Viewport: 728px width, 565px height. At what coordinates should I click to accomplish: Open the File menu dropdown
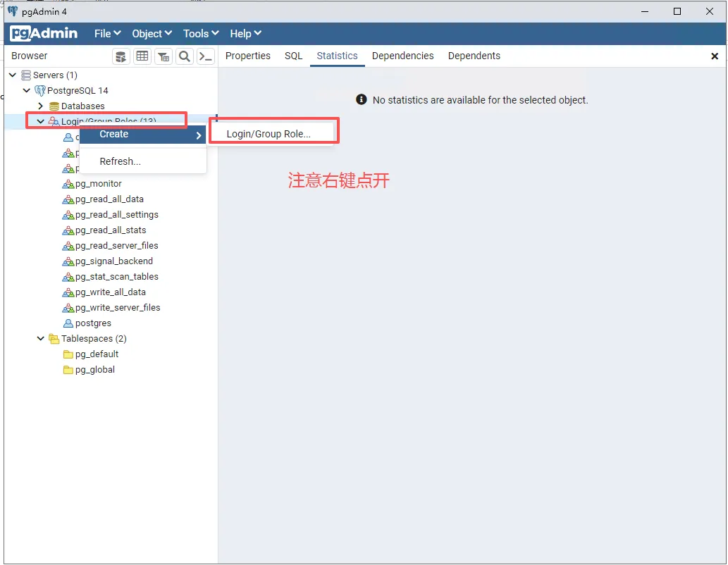107,33
